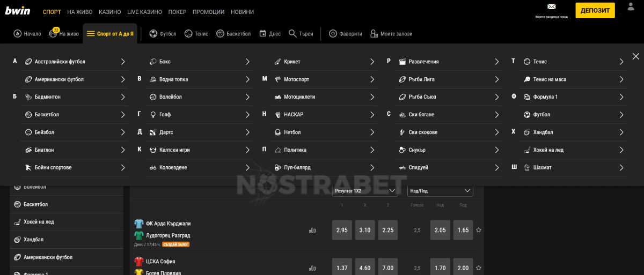
Task: Go to the Начало tab
Action: (x=27, y=34)
